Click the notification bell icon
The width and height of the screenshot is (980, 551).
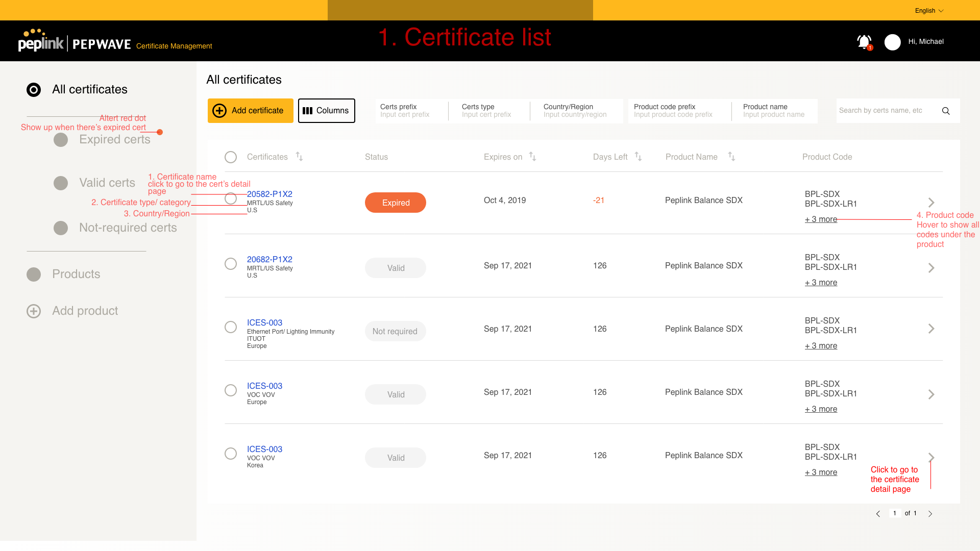tap(864, 42)
